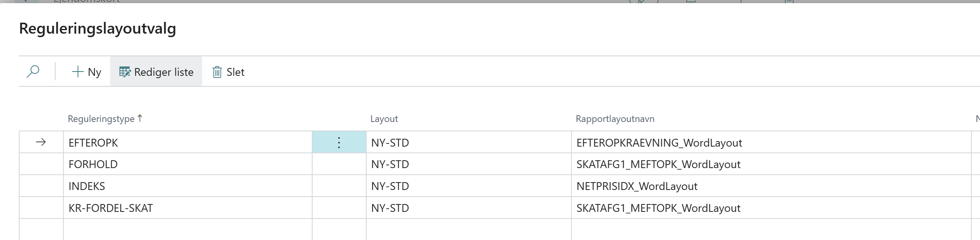This screenshot has width=980, height=240.
Task: Click the Slet trash can icon
Action: click(217, 72)
